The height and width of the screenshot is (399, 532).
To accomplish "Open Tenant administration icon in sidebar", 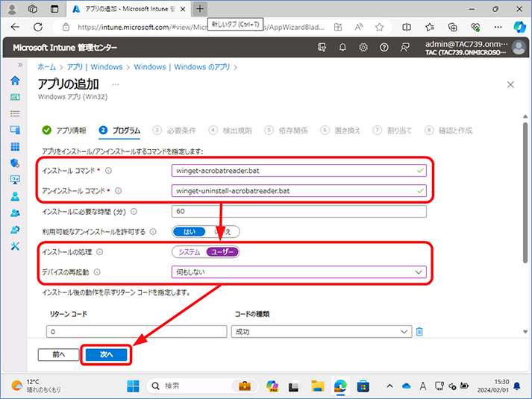I will pyautogui.click(x=15, y=230).
